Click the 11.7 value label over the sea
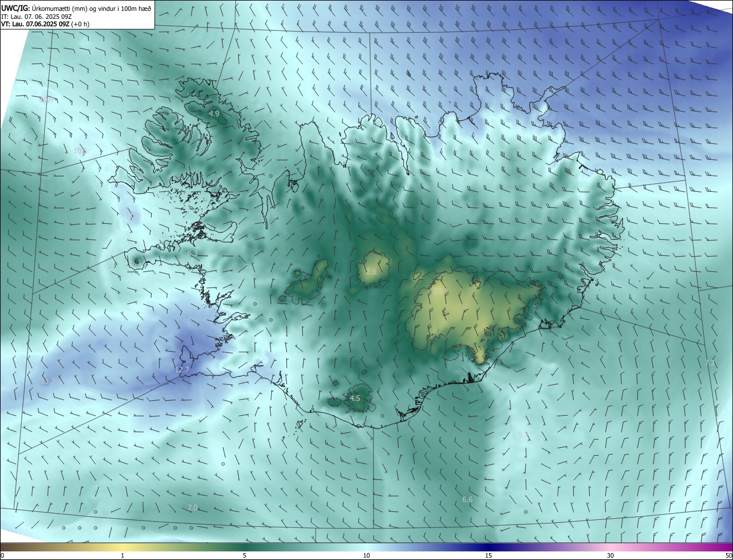The width and height of the screenshot is (733, 560). pos(48,381)
